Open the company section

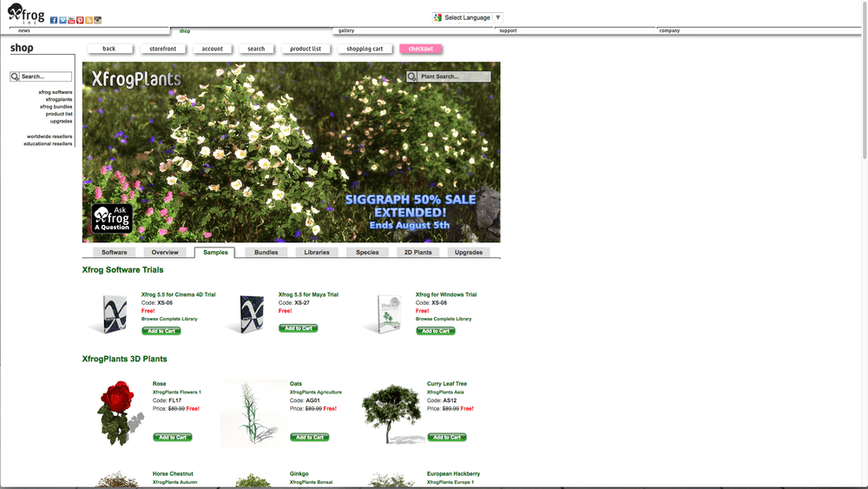[x=669, y=30]
